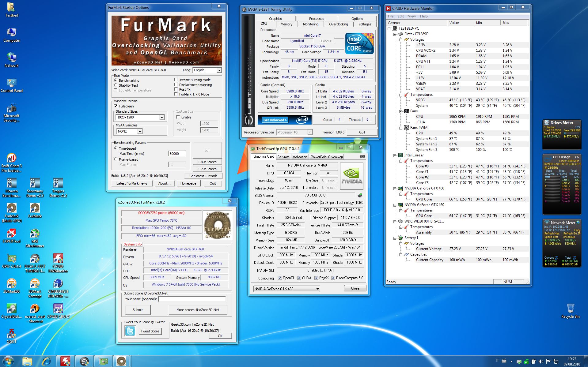Open the Recycle Bin
588x367 pixels.
570,311
